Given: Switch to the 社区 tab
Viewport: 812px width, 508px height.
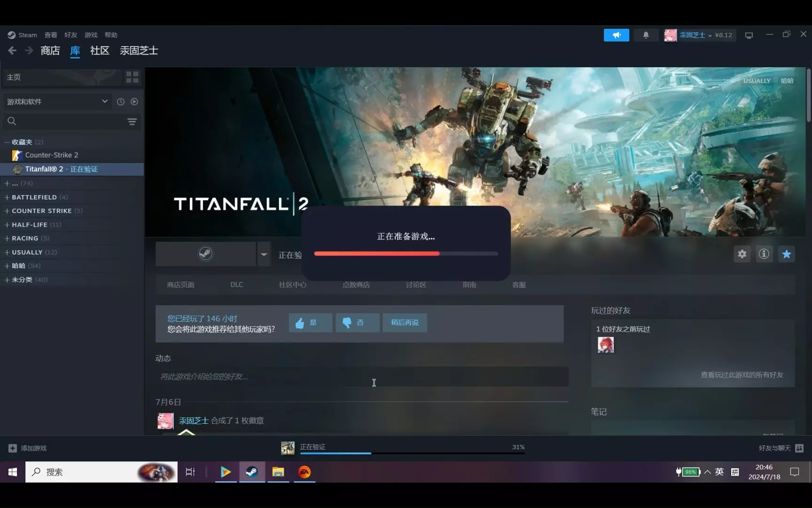Looking at the screenshot, I should [100, 50].
